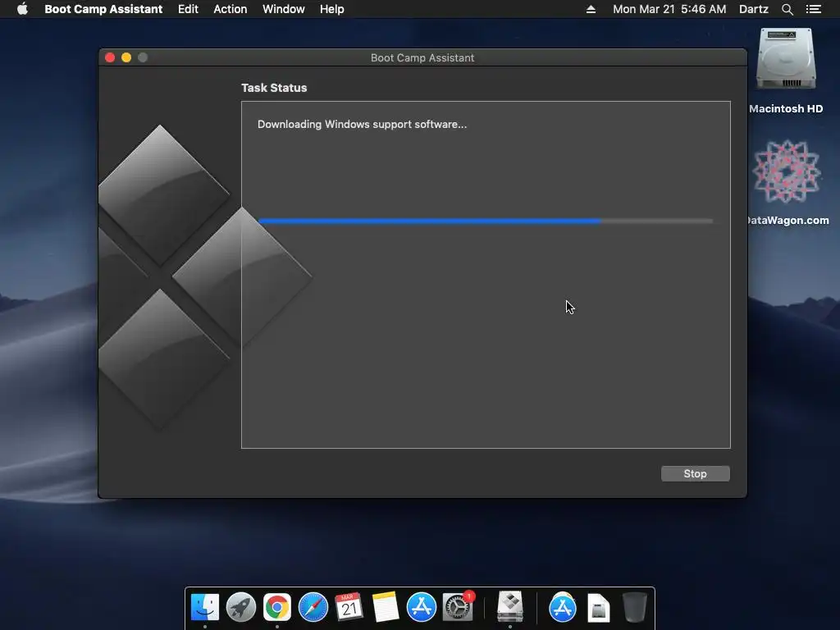
Task: Open the document stack in the dock
Action: 598,608
